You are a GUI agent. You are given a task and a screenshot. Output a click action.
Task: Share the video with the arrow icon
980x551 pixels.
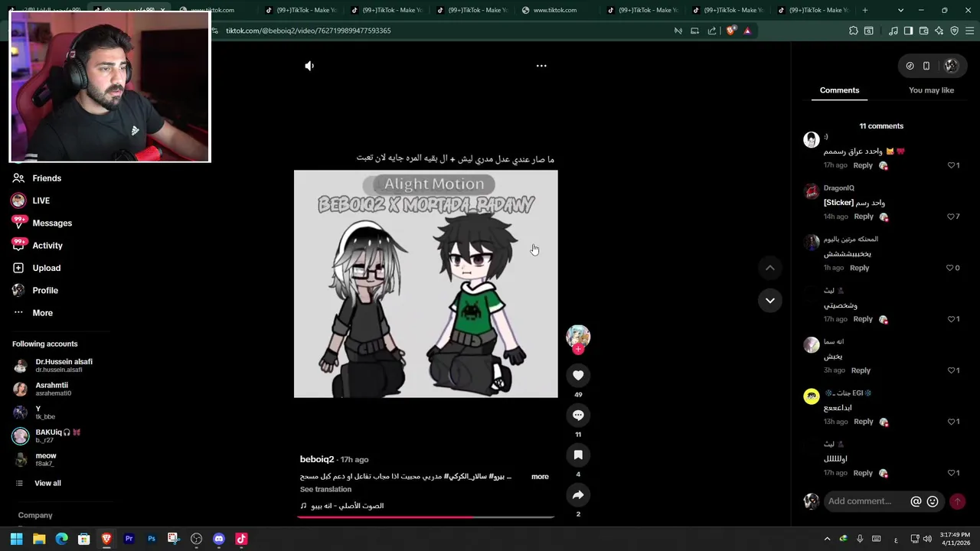pyautogui.click(x=578, y=495)
